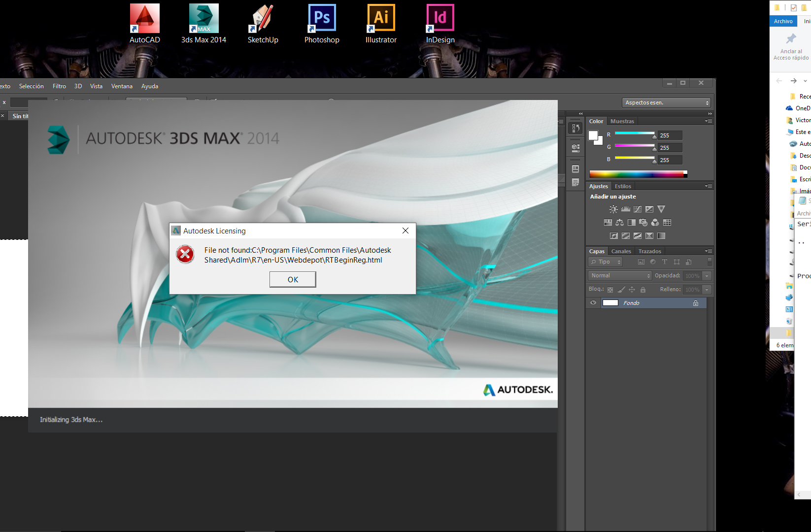Add a Color Lookup adjustment

[667, 223]
